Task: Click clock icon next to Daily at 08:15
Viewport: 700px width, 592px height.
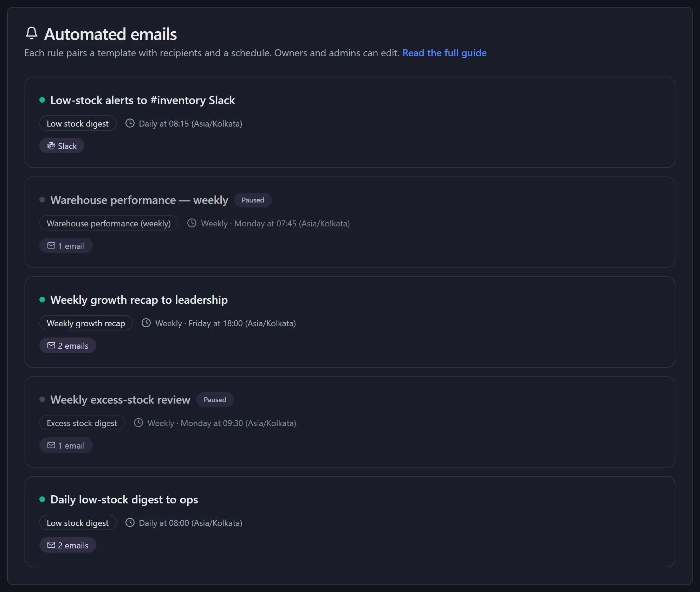Action: click(x=130, y=123)
